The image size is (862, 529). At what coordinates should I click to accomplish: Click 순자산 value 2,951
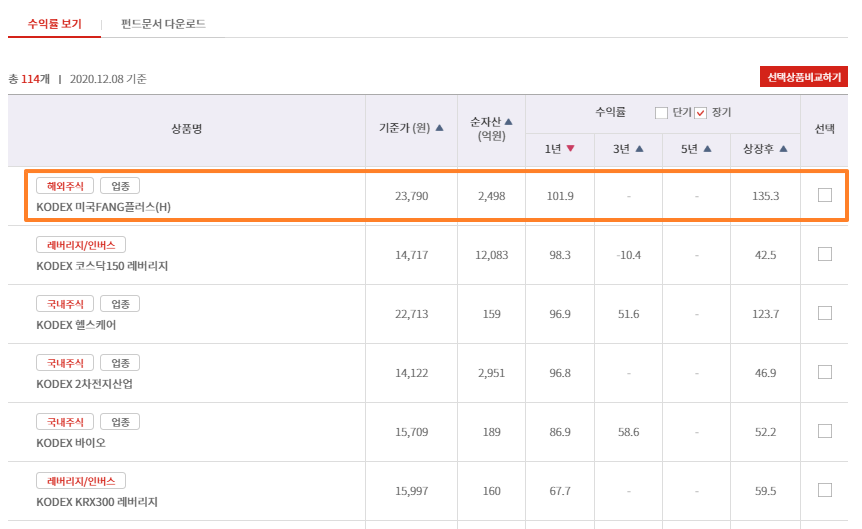point(491,373)
